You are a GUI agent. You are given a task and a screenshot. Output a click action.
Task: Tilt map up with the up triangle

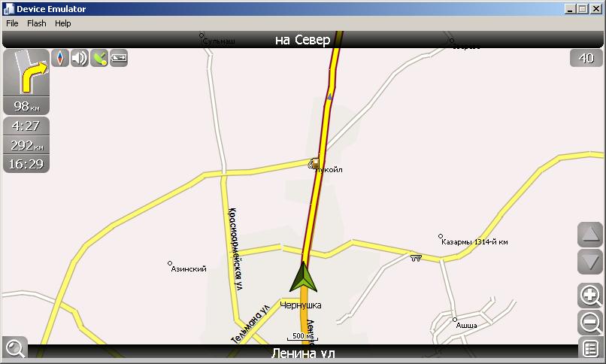pyautogui.click(x=590, y=235)
